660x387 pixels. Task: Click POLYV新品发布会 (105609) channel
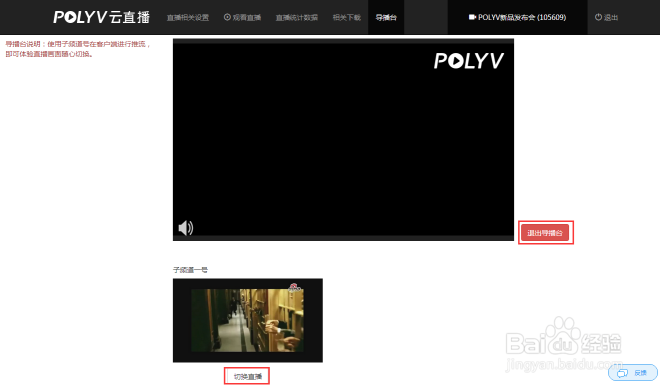coord(517,17)
